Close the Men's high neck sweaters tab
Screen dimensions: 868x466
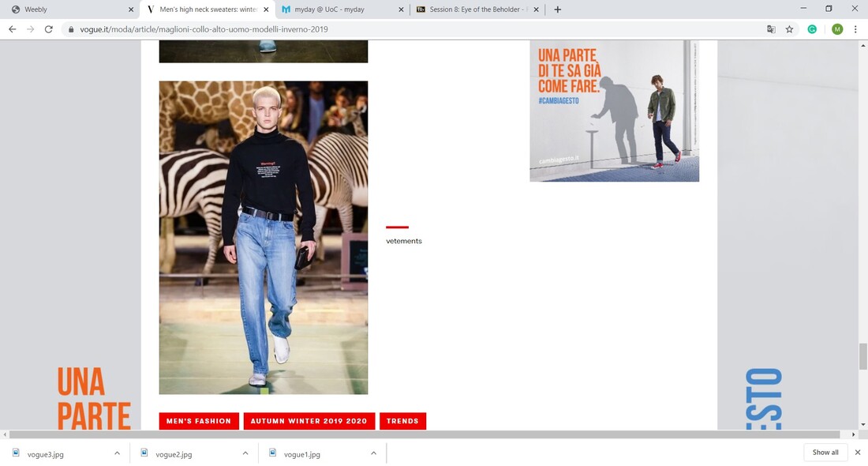(266, 9)
